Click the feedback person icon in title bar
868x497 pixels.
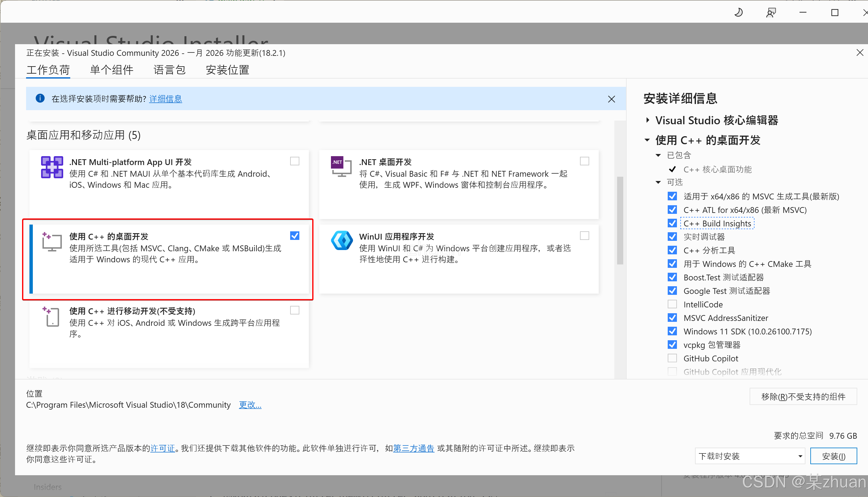(x=771, y=13)
